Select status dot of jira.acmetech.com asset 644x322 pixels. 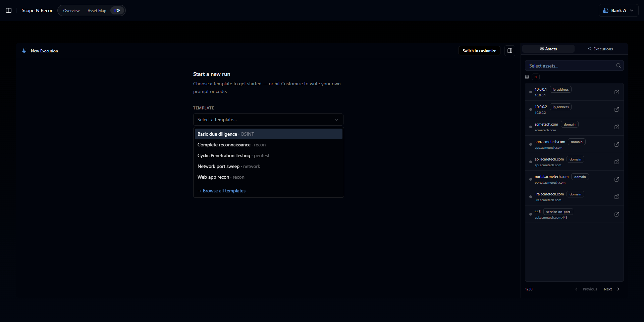530,197
